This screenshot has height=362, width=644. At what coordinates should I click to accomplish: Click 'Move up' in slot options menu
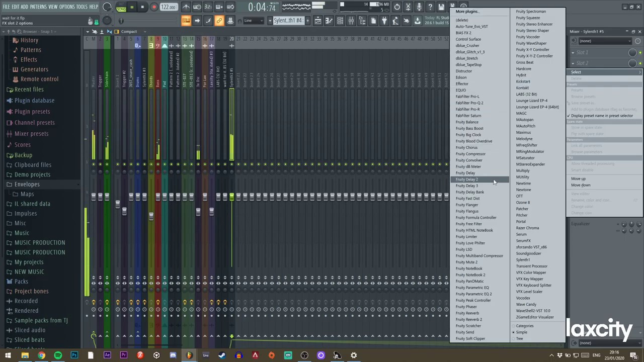[604, 179]
